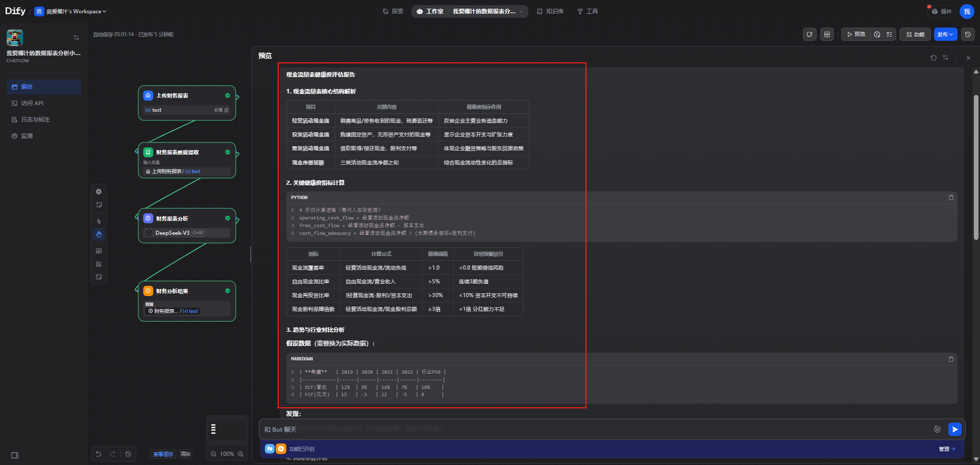
Task: Focus the 和 Bot 聊天 chat input
Action: click(x=595, y=429)
